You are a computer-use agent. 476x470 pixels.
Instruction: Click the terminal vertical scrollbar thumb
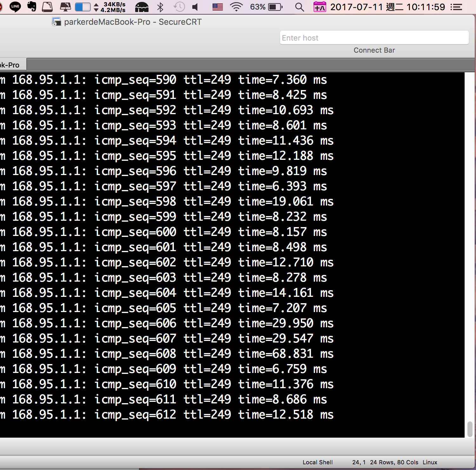pyautogui.click(x=470, y=429)
